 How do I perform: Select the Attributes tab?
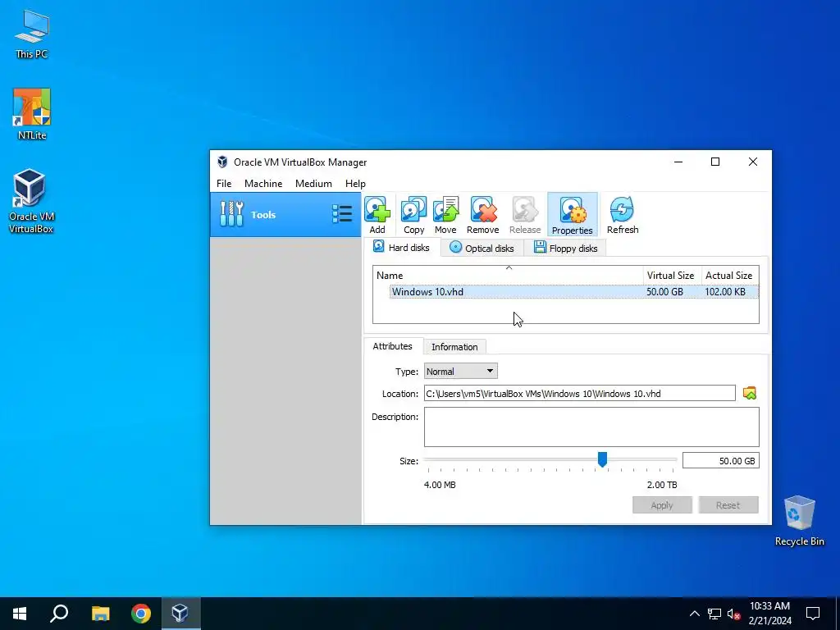tap(392, 346)
